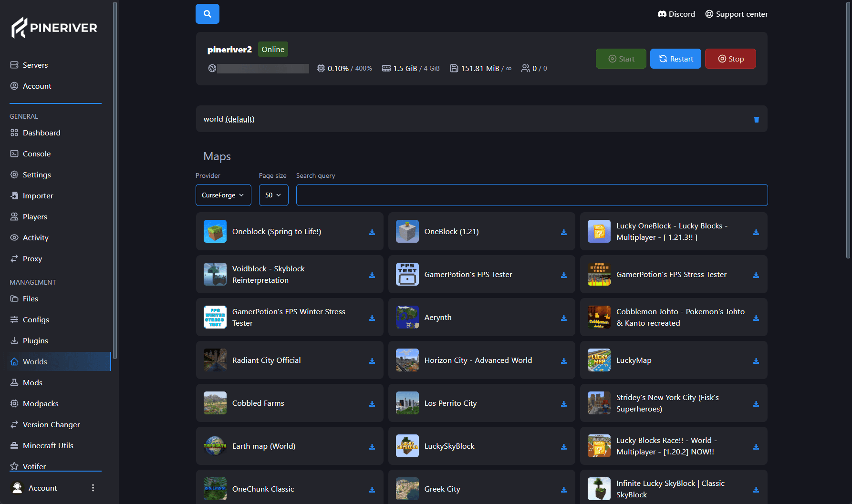Screen dimensions: 852x504
Task: Download GamerPotion's FPS Winter Stress Tester map
Action: click(372, 318)
